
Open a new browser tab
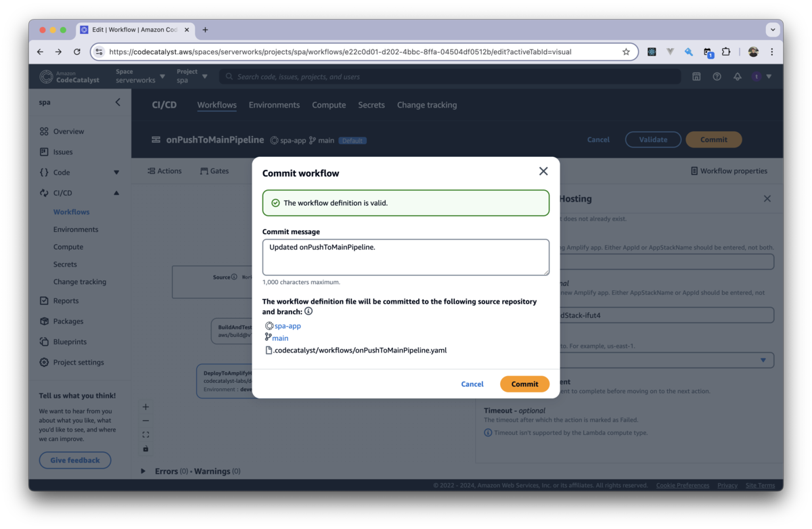(x=205, y=30)
